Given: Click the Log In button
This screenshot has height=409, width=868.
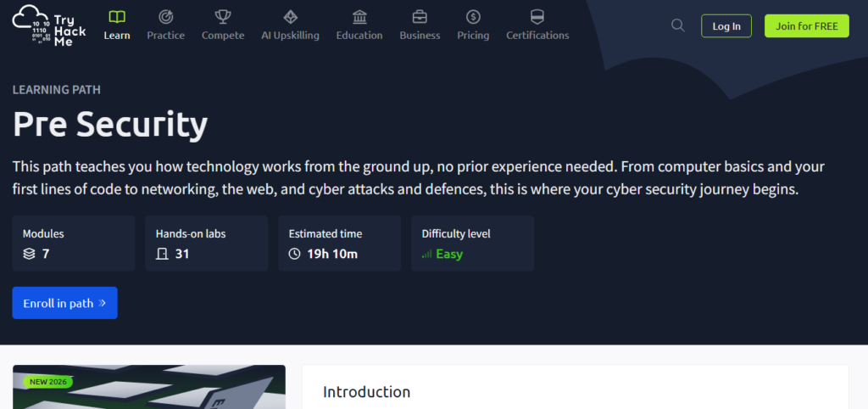Looking at the screenshot, I should (726, 26).
